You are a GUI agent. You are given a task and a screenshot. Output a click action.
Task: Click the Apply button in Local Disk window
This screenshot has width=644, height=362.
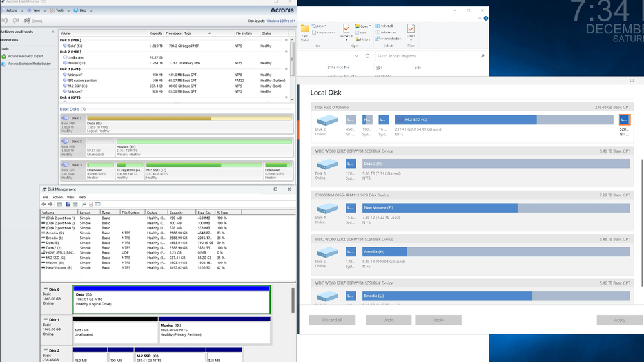[620, 320]
